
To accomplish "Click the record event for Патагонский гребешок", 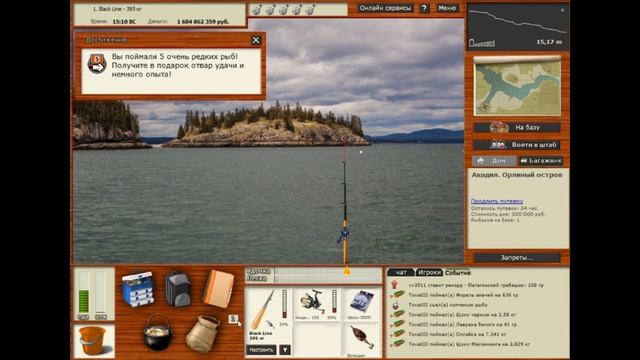I will point(476,285).
